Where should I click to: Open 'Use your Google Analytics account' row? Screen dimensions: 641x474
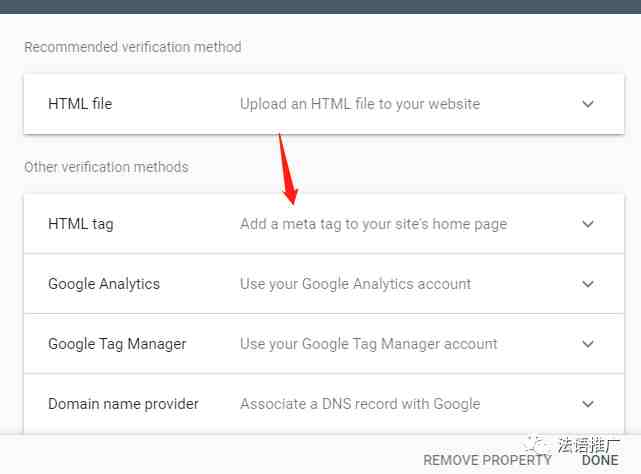coord(356,284)
